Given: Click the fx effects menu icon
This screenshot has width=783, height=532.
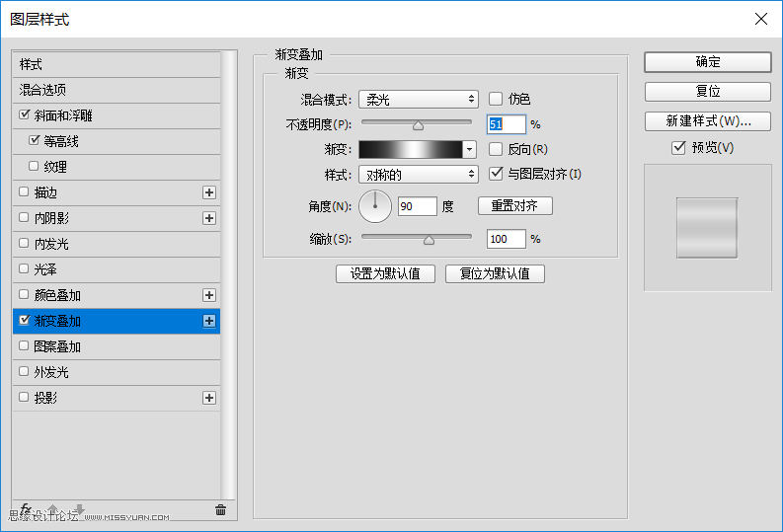Looking at the screenshot, I should point(27,509).
